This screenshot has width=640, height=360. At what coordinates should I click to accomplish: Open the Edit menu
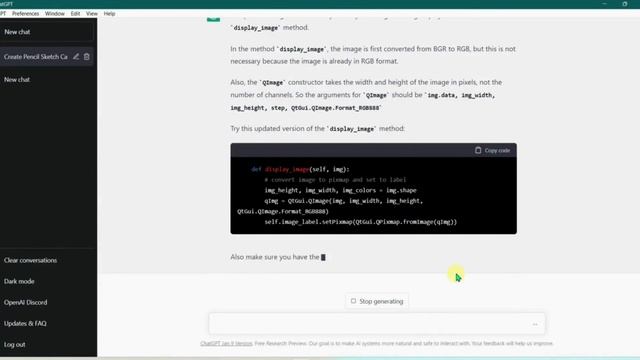pyautogui.click(x=76, y=13)
